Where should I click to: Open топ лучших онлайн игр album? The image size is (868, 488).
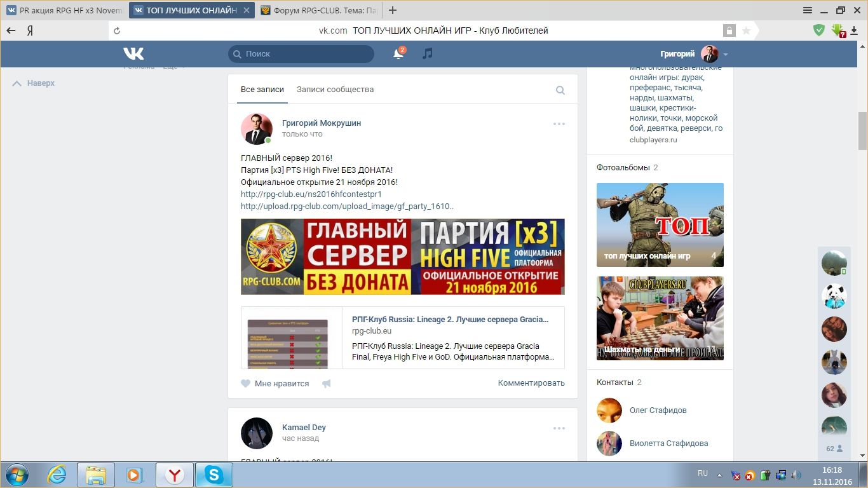click(x=660, y=225)
